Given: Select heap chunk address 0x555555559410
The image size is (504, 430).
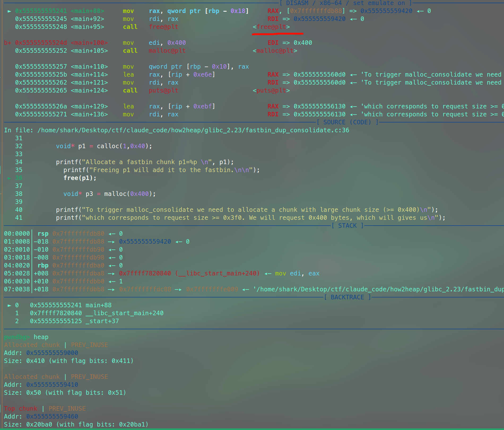Looking at the screenshot, I should (52, 385).
